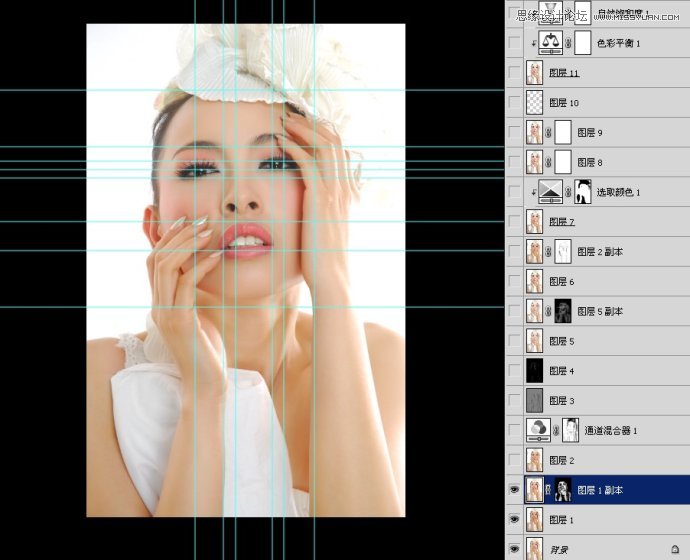Image resolution: width=690 pixels, height=560 pixels.
Task: Select the layer named 图层 1
Action: point(561,520)
